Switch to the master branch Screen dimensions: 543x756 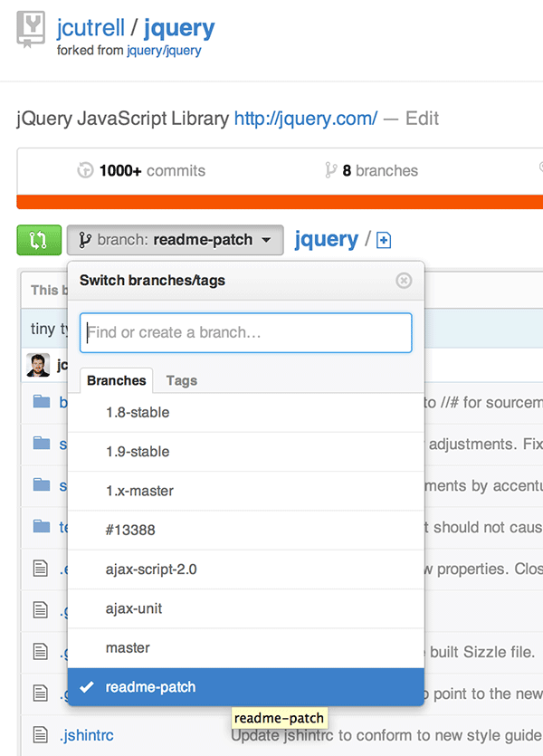tap(246, 648)
